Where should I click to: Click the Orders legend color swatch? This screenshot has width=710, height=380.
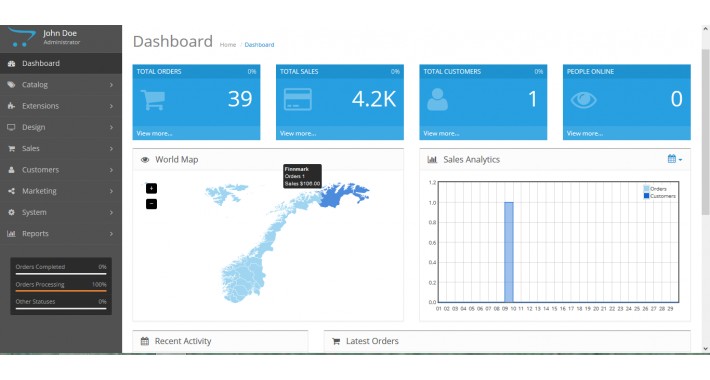(x=646, y=189)
